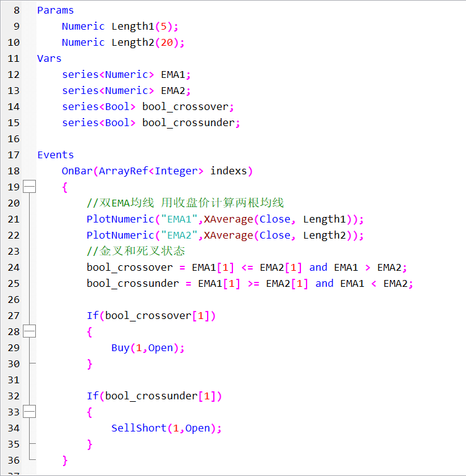The image size is (466, 476).
Task: Click the Params keyword
Action: pyautogui.click(x=55, y=10)
